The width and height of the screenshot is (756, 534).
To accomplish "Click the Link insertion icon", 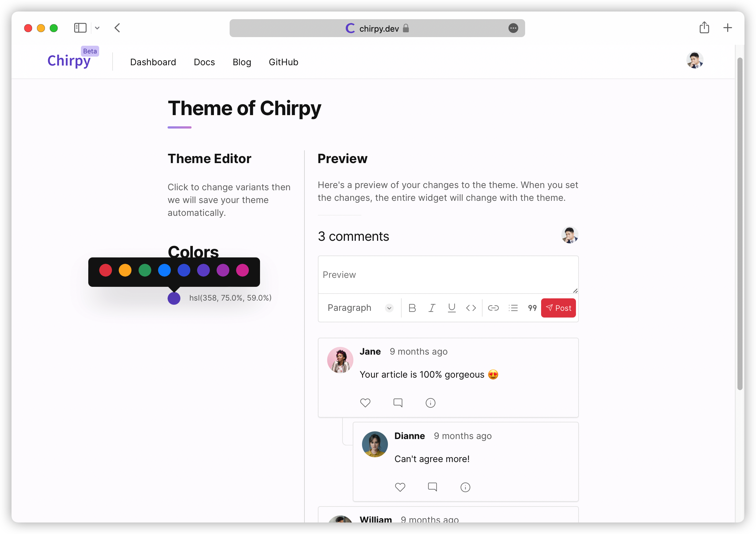I will pos(493,308).
